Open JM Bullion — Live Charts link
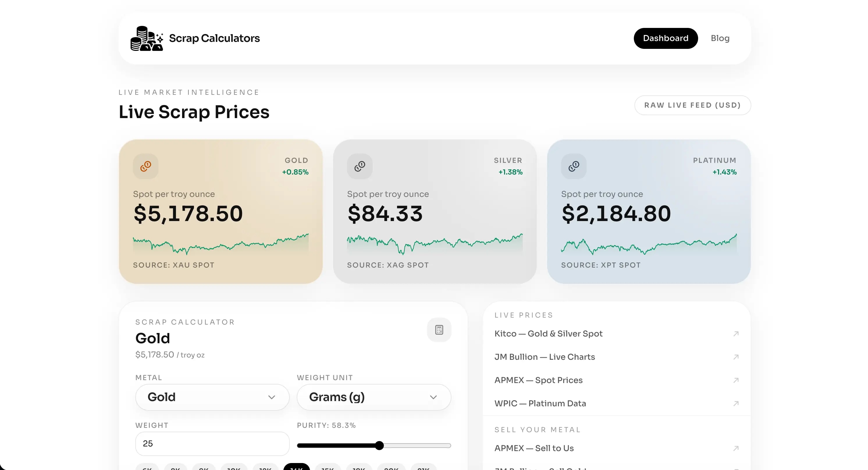868x470 pixels. (545, 357)
